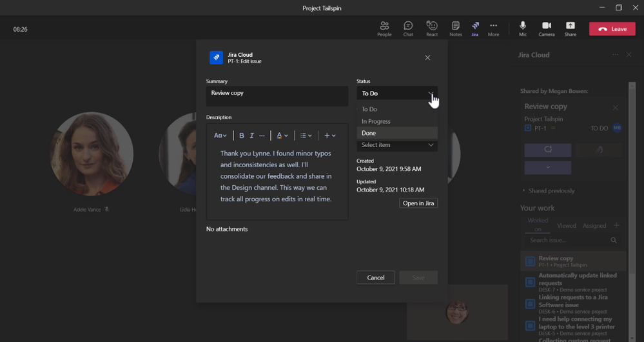Open text style Aa dropdown
The width and height of the screenshot is (644, 342).
click(x=220, y=136)
